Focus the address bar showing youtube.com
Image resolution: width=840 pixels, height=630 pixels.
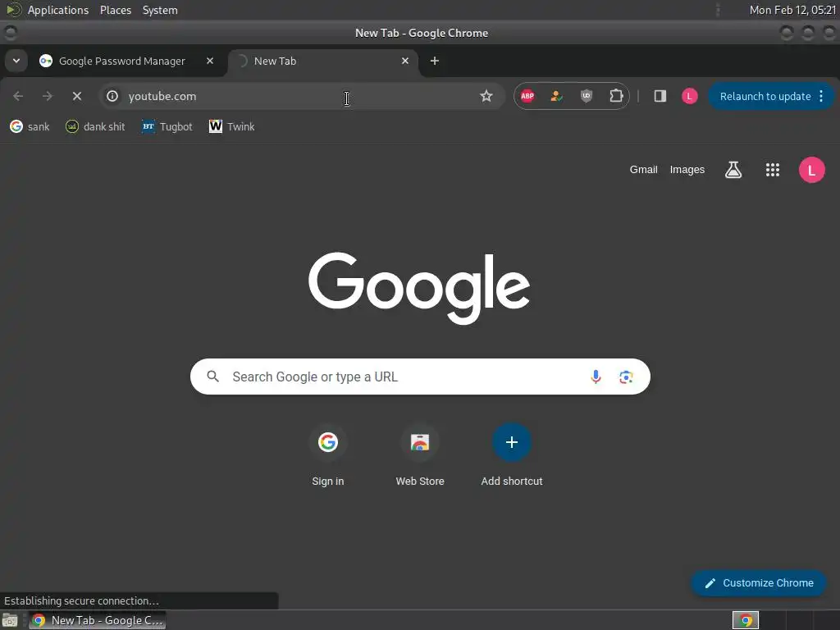pyautogui.click(x=300, y=97)
